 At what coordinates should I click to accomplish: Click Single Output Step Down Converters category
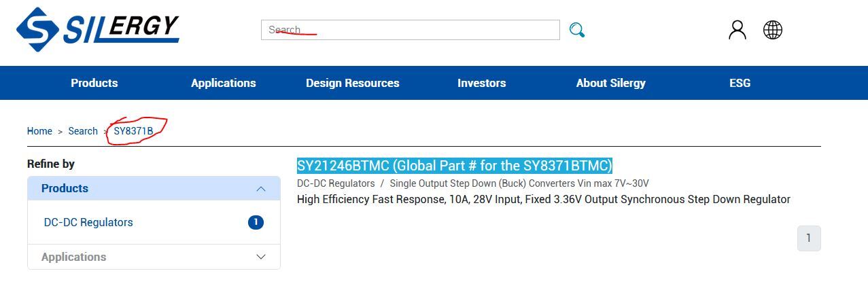pos(519,183)
